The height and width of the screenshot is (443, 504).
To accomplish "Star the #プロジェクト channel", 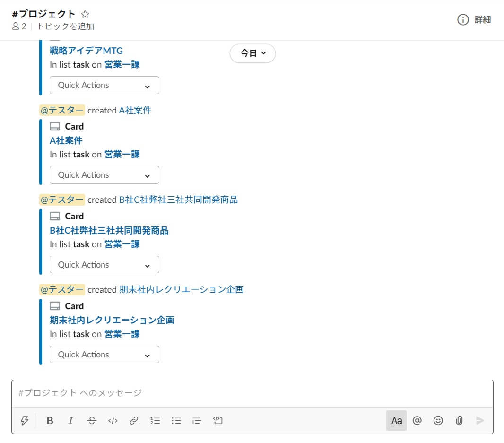I will [x=85, y=14].
